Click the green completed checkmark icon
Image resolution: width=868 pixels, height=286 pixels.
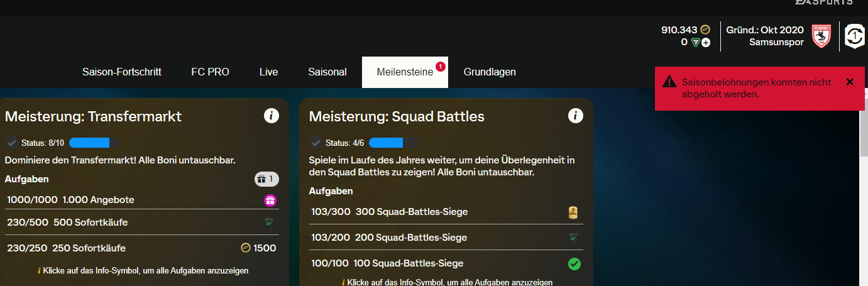[574, 263]
